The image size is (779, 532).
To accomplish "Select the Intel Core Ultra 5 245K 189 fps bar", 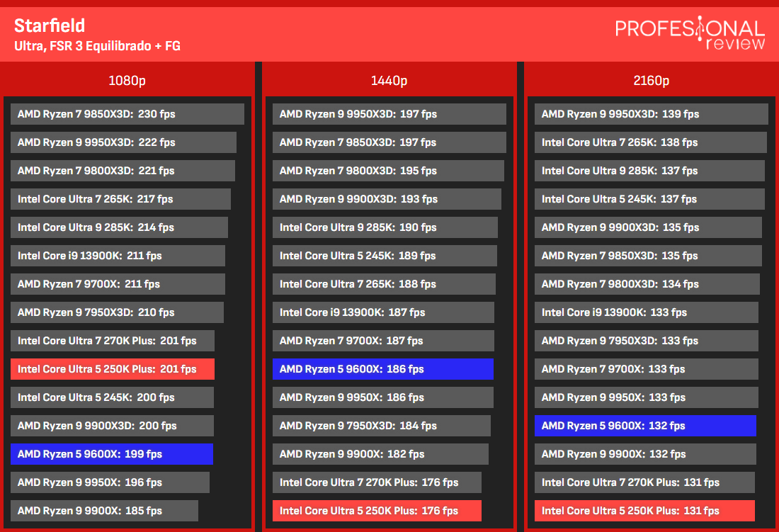I will pos(385,255).
